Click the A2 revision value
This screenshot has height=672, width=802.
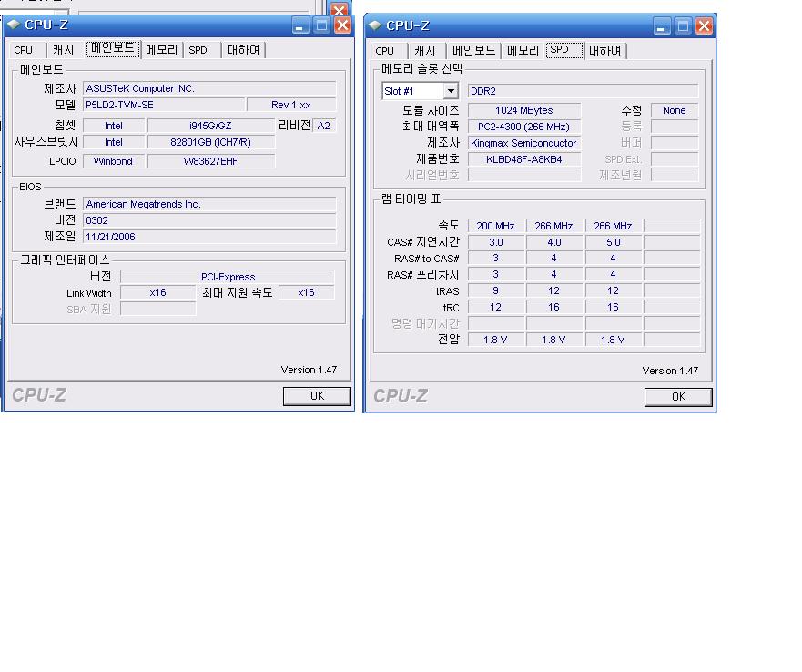tap(324, 126)
